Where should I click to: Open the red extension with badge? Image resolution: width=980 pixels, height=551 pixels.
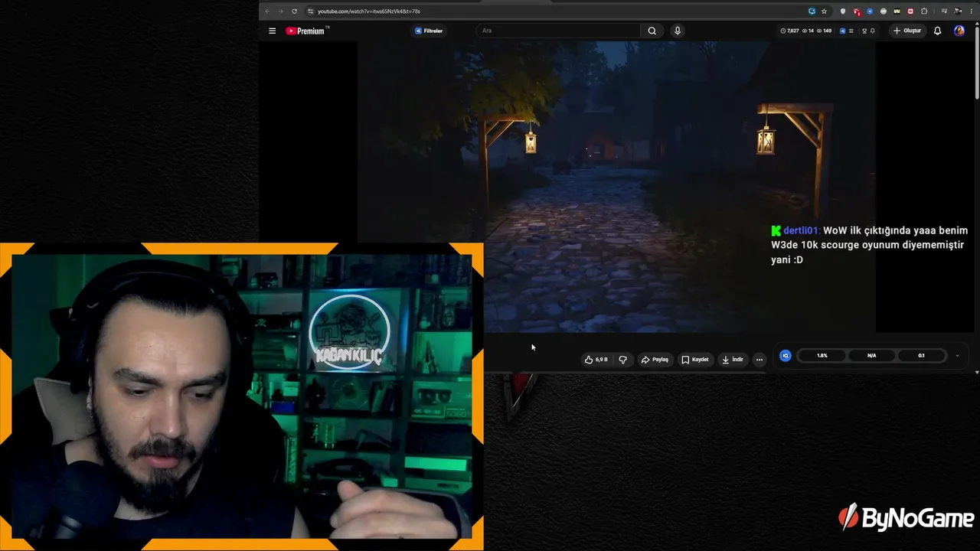pyautogui.click(x=857, y=11)
